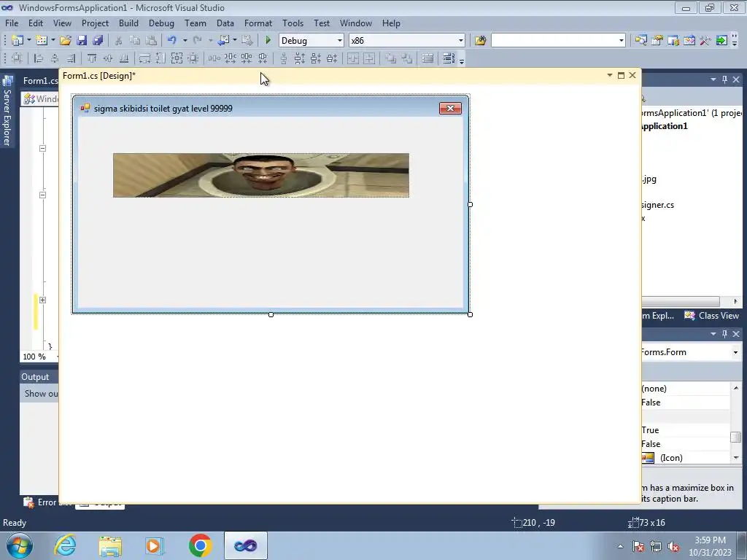Toggle auto-hide pin on Properties panel
Image resolution: width=747 pixels, height=560 pixels.
point(724,334)
